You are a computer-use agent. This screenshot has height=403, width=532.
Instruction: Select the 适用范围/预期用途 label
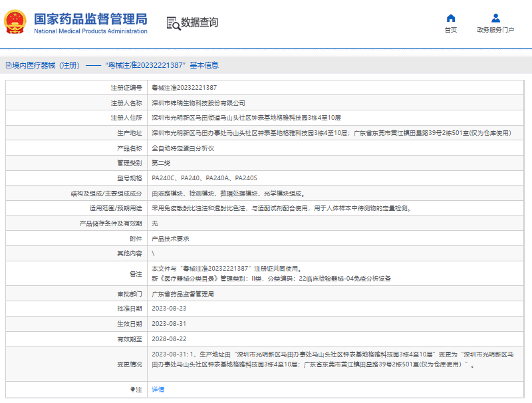pyautogui.click(x=116, y=208)
